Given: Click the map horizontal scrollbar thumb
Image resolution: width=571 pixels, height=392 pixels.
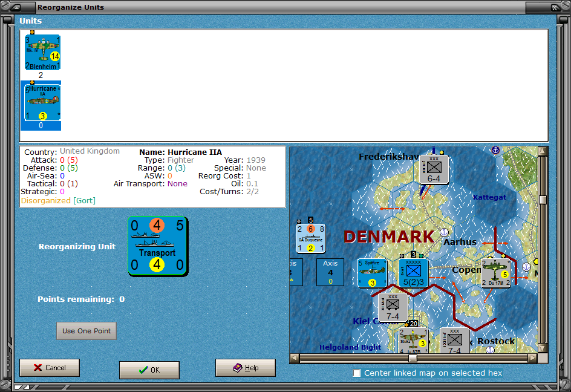Looking at the screenshot, I should tap(413, 358).
